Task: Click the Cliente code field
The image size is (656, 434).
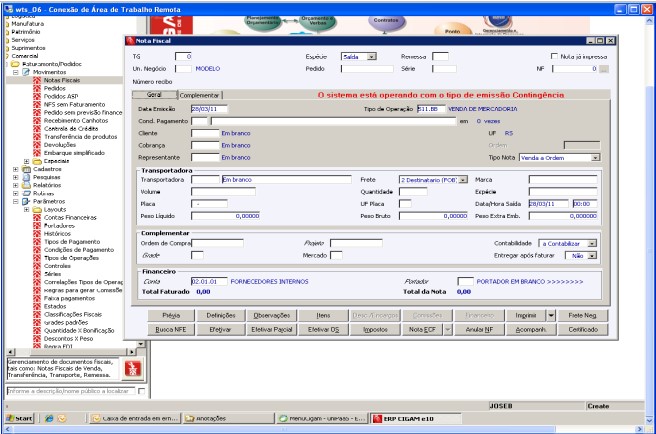Action: tap(205, 134)
